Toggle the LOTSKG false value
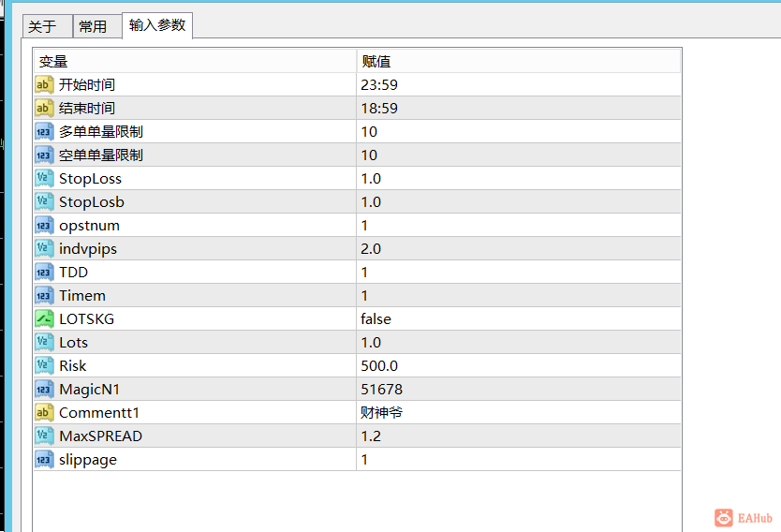781x532 pixels. click(376, 318)
